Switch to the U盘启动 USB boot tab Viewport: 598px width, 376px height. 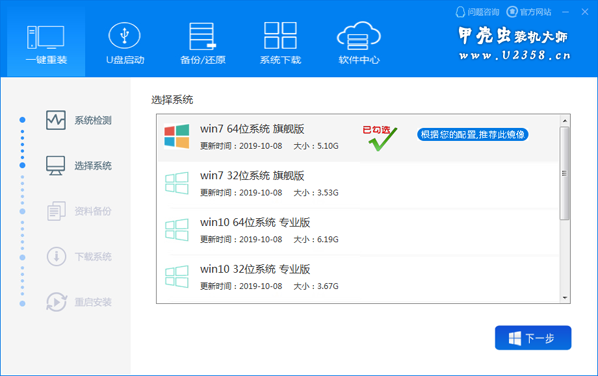point(125,43)
